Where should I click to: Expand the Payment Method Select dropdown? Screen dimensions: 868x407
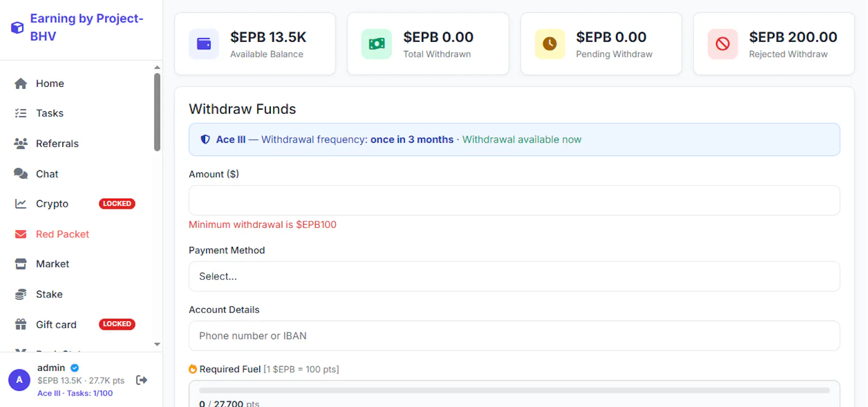(x=514, y=276)
